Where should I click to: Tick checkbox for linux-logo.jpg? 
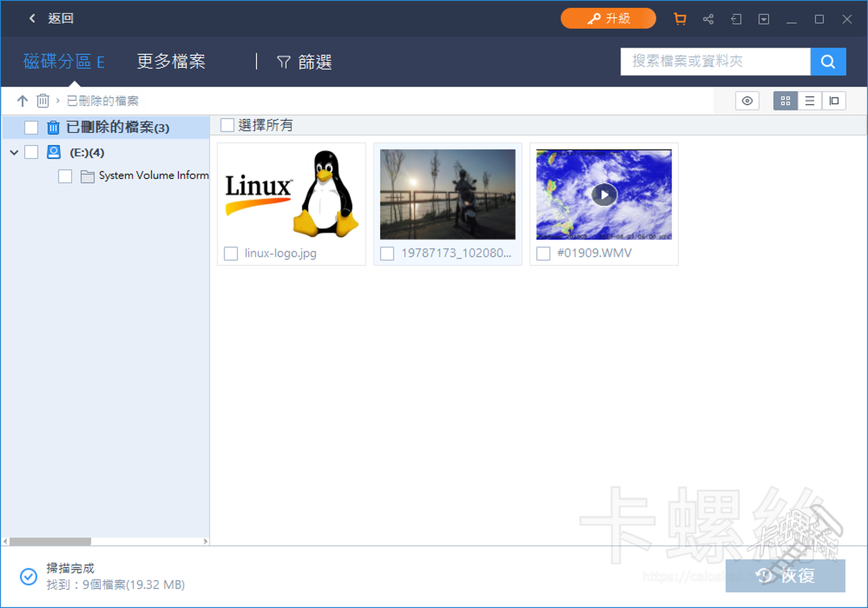(231, 253)
